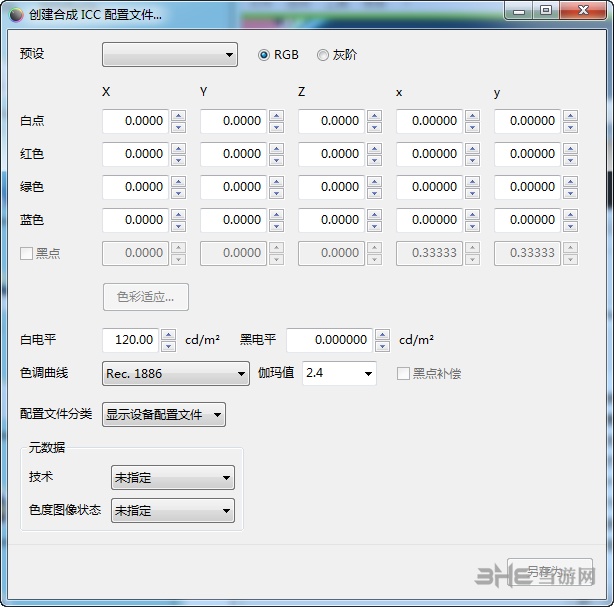Increase 绿色 Z with up arrow
This screenshot has width=614, height=607.
coord(374,181)
